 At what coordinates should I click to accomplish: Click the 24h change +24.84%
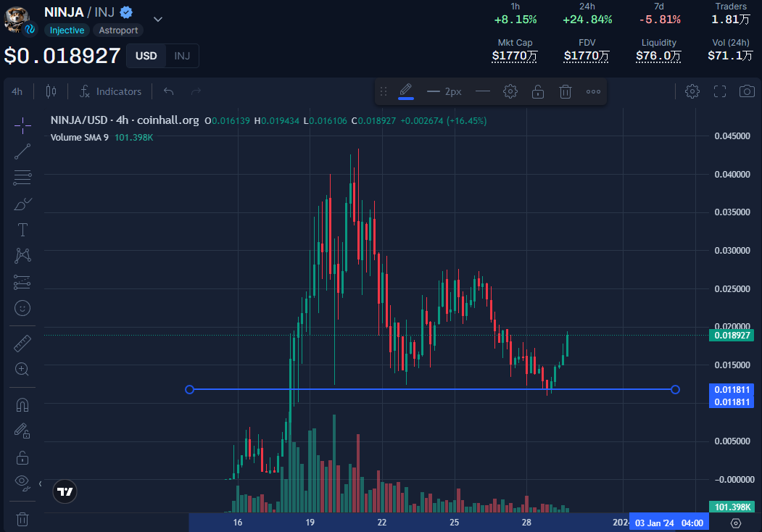[x=587, y=20]
